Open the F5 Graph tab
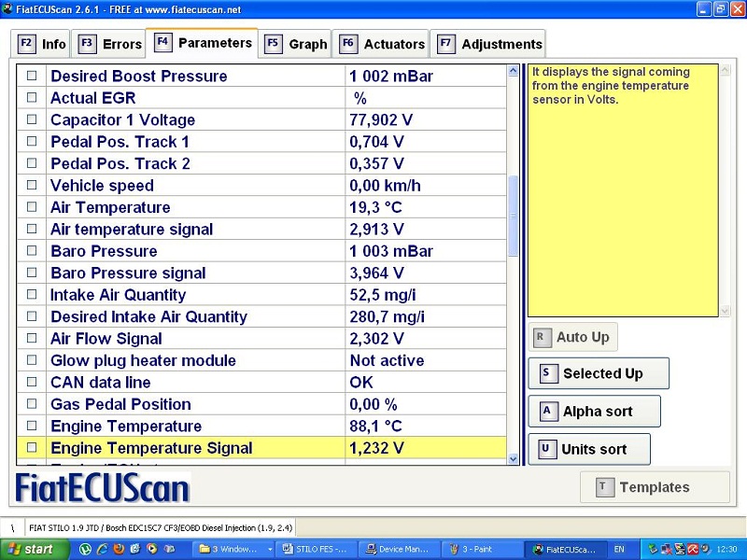 click(296, 44)
